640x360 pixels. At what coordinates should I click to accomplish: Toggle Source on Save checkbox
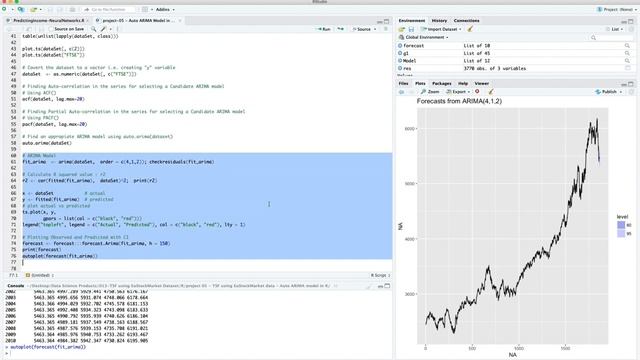pyautogui.click(x=51, y=29)
